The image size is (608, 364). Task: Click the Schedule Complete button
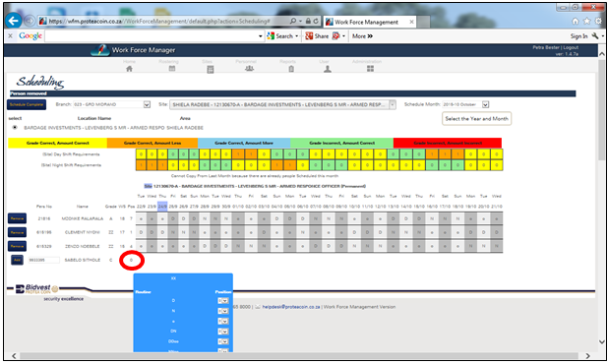pos(27,104)
